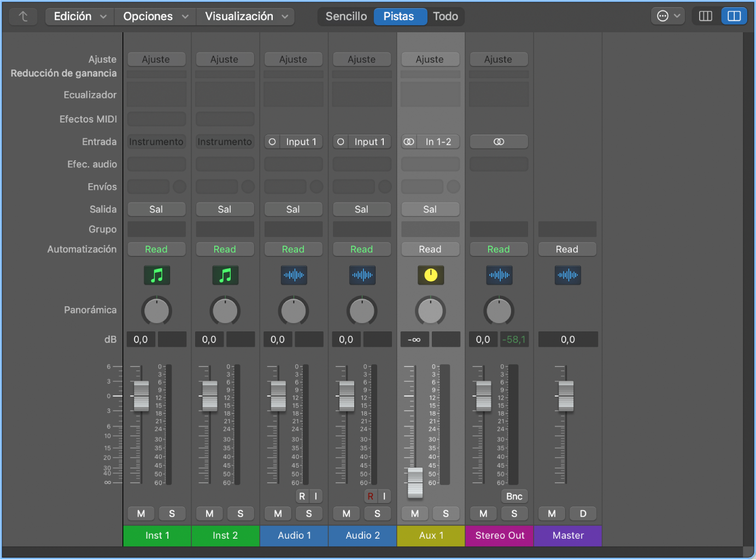
Task: Open the Edición dropdown menu
Action: coord(80,16)
